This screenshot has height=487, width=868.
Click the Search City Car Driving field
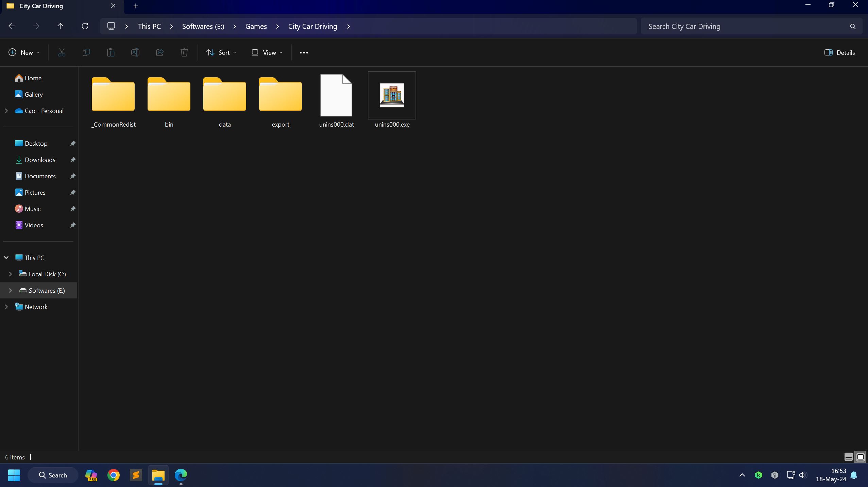751,26
